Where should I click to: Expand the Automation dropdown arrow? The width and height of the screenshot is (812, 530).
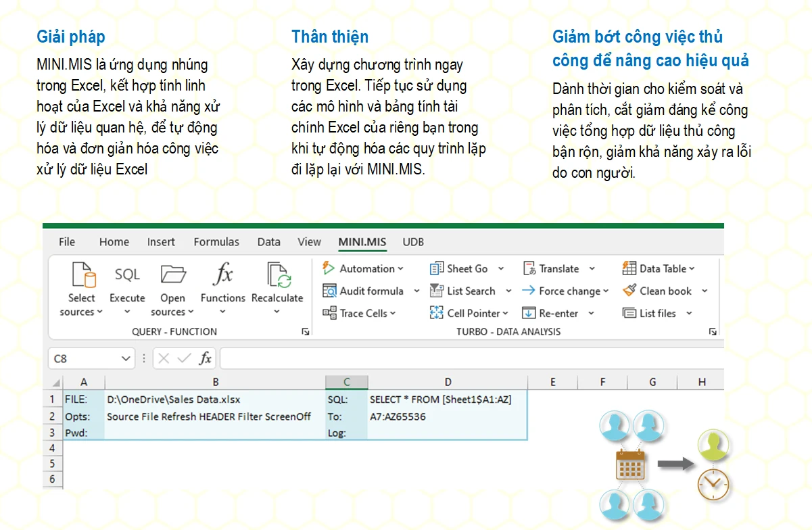(401, 269)
